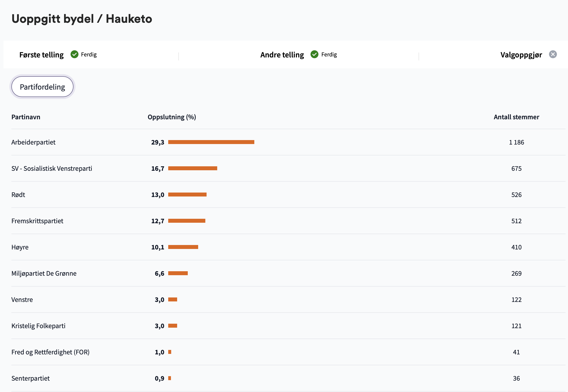The image size is (568, 392).
Task: Click the SV - Sosialistisk Venstreparti bar
Action: click(193, 168)
